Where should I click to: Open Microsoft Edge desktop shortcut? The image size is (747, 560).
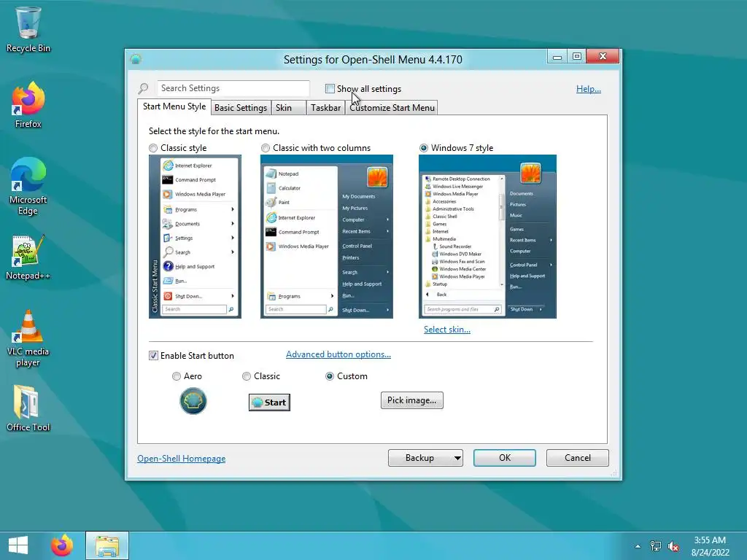pos(28,186)
